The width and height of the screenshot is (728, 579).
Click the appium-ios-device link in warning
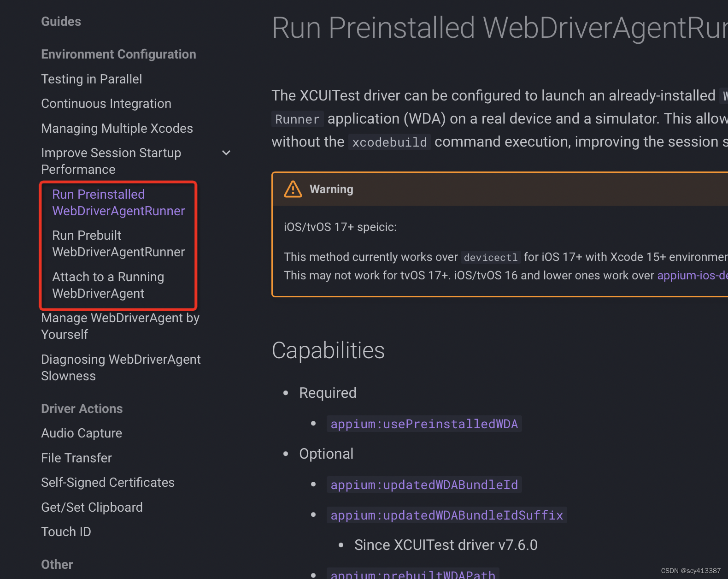click(693, 276)
